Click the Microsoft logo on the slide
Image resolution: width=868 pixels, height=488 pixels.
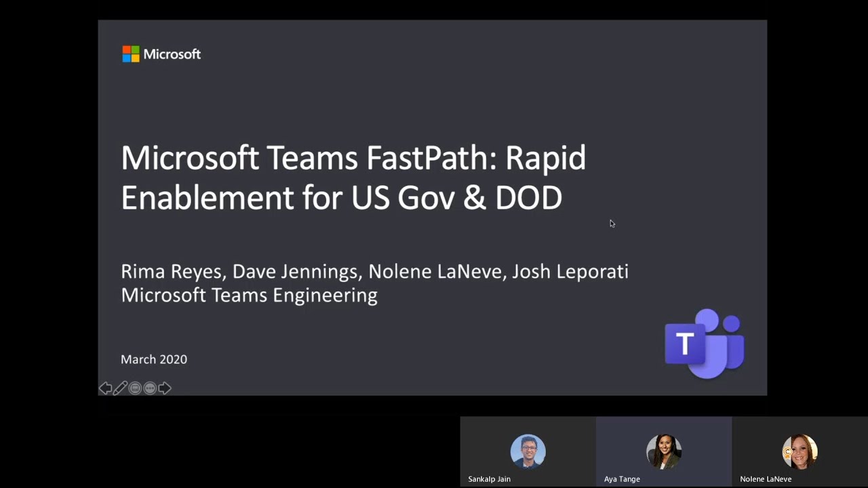click(161, 54)
